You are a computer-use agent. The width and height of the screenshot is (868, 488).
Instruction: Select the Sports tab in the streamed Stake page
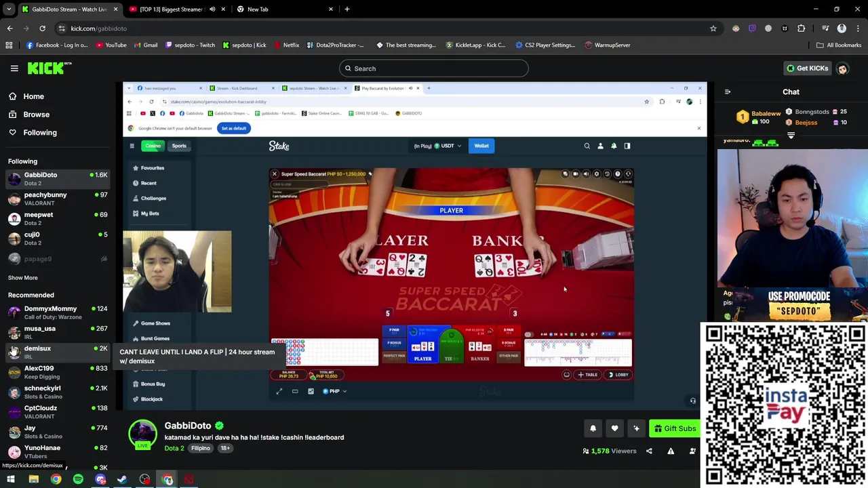coord(179,146)
